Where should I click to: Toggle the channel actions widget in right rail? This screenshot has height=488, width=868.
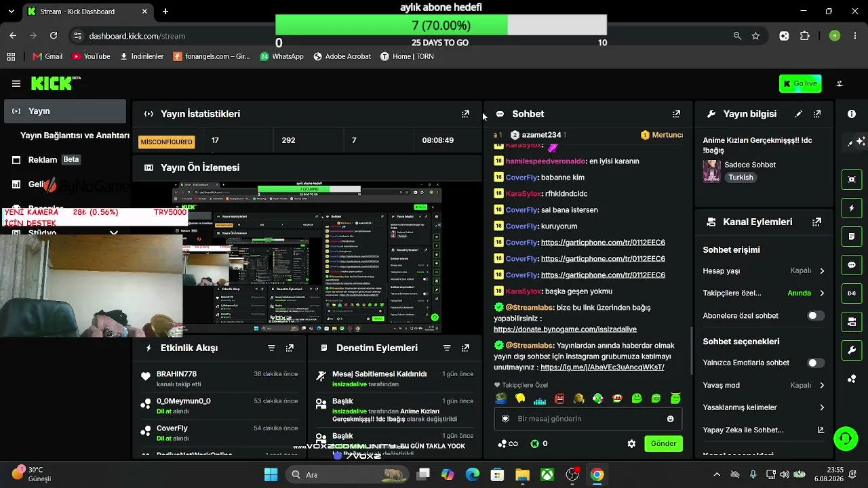(x=852, y=322)
